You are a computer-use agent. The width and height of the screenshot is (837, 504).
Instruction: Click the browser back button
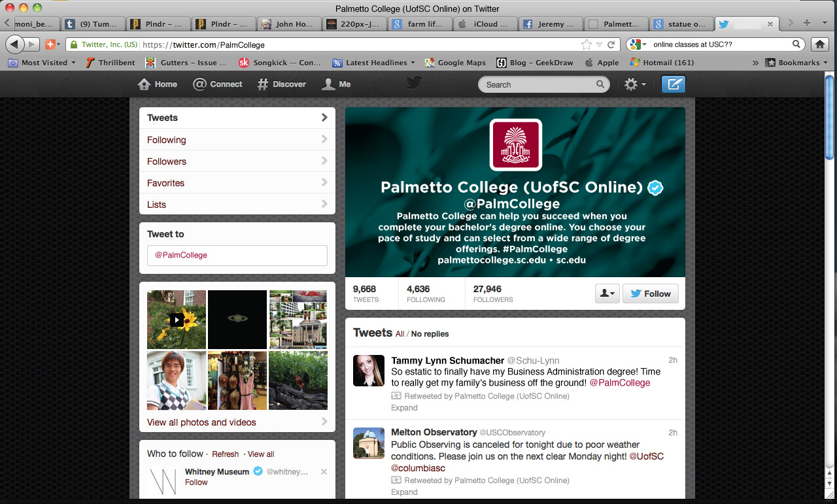14,44
